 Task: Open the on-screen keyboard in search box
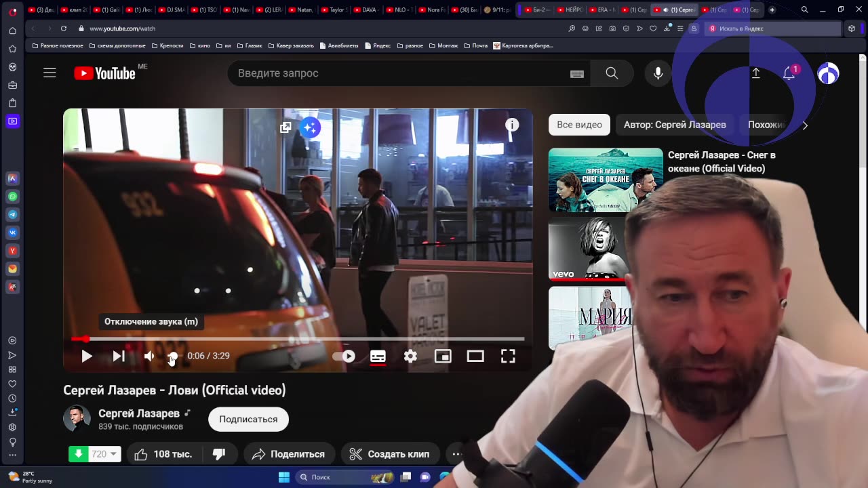click(577, 74)
